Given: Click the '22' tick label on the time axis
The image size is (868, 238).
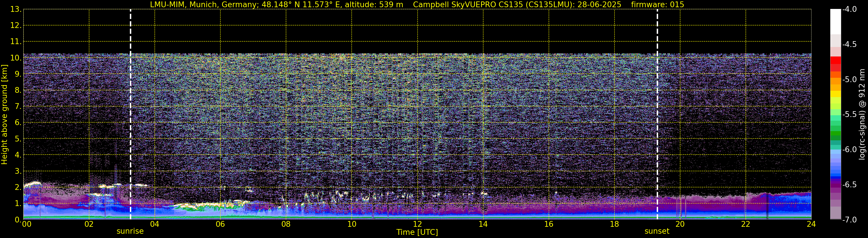Looking at the screenshot, I should point(746,224).
